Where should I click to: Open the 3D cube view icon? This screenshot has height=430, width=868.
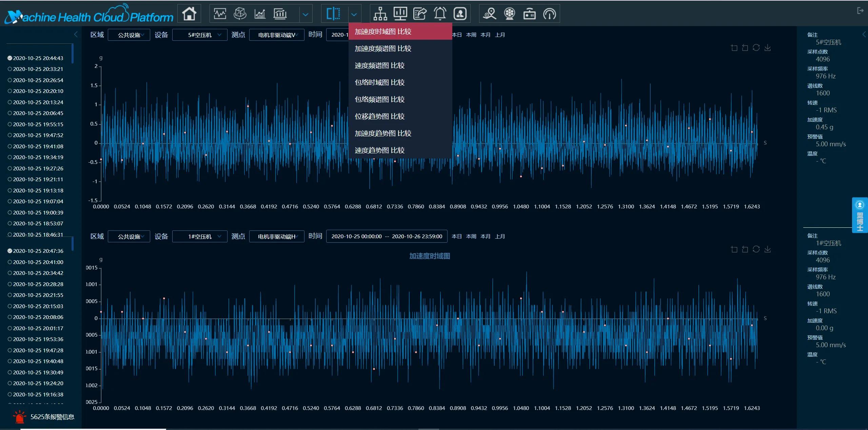[x=240, y=14]
